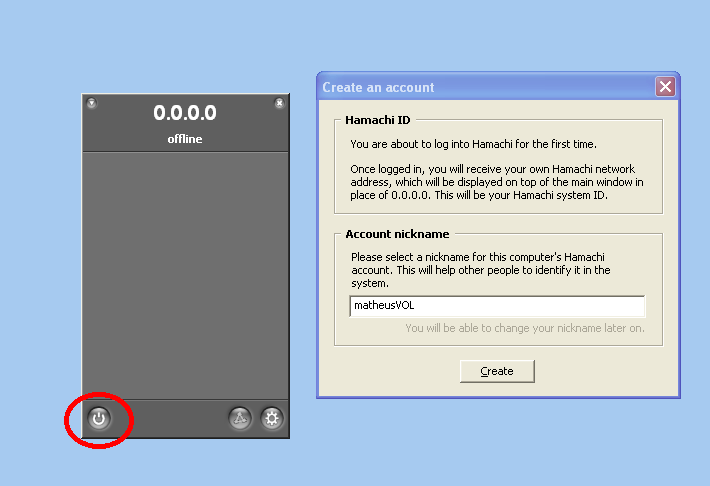
Task: Close the Hamachi main window
Action: (279, 103)
